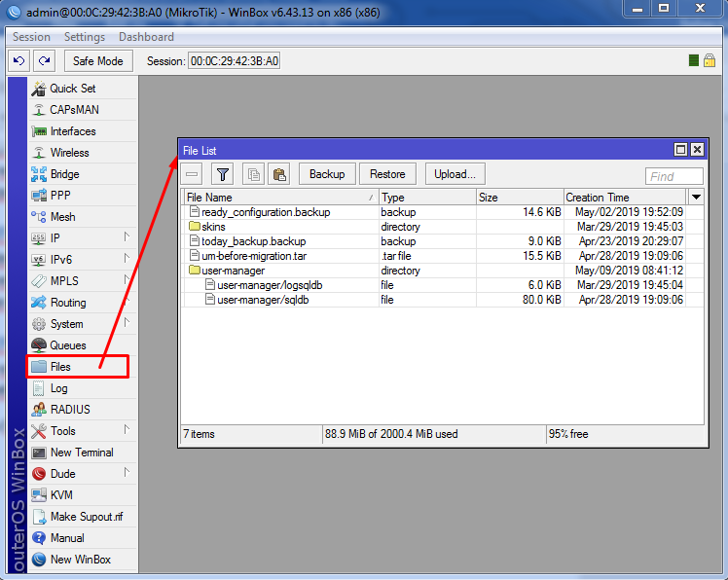The image size is (728, 580).
Task: Open Mesh sidebar item
Action: click(84, 217)
